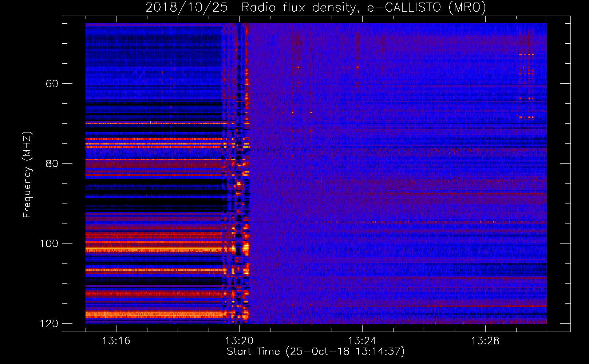Click the date '2018/10/25' in the title
This screenshot has width=589, height=364.
(x=187, y=7)
